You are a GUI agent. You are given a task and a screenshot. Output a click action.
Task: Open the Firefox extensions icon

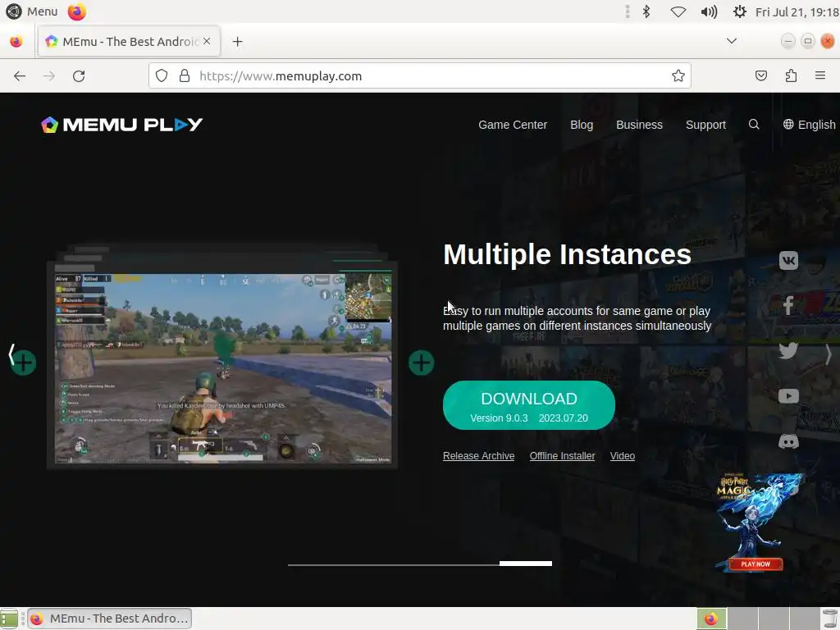[792, 76]
